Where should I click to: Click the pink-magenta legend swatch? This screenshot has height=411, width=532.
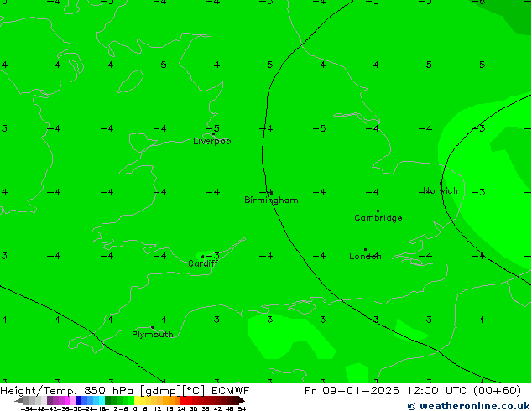click(67, 400)
